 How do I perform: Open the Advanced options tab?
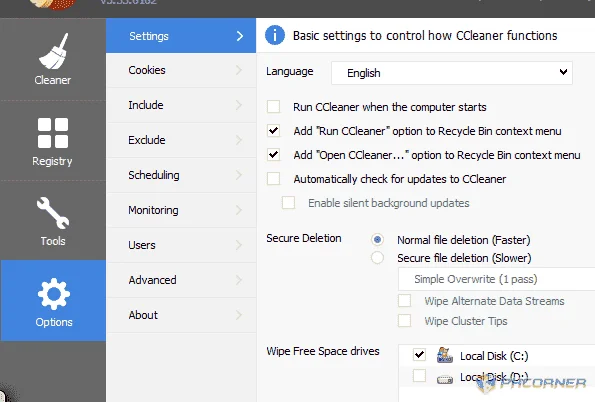click(181, 280)
